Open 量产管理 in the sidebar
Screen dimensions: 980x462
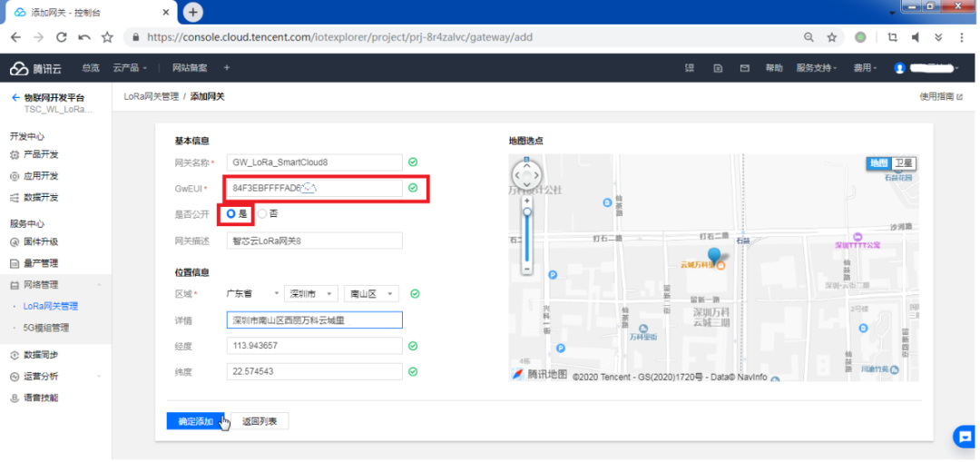(x=41, y=263)
